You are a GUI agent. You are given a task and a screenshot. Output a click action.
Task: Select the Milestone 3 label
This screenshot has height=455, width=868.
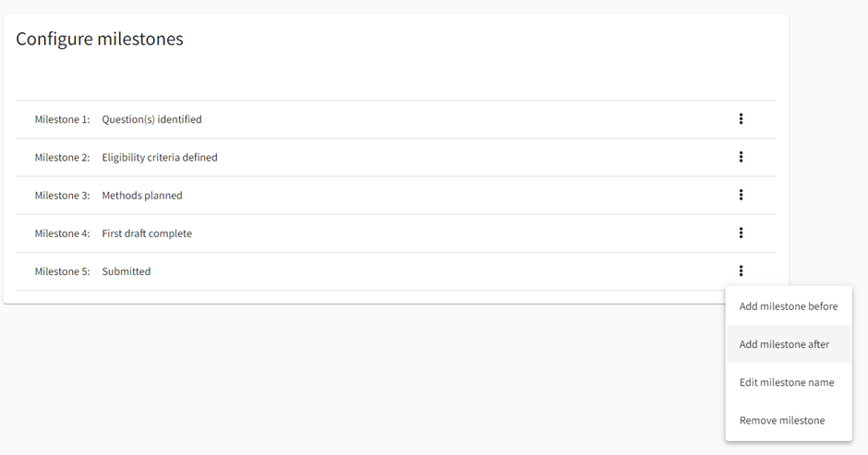(x=62, y=196)
